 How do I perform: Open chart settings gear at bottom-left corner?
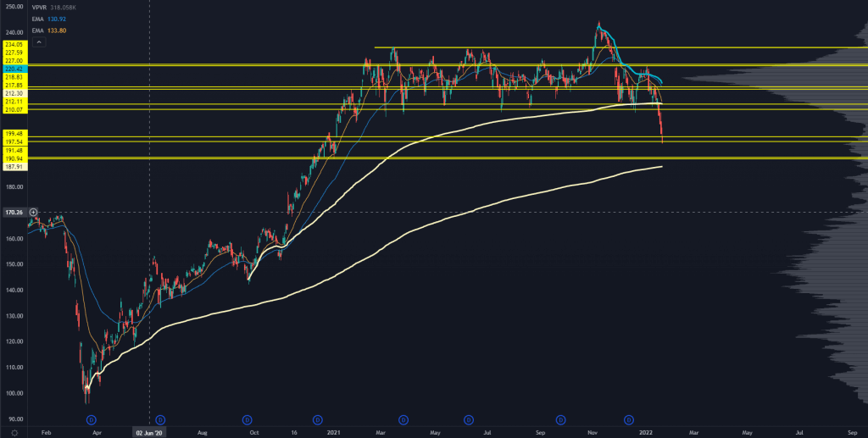(14, 432)
